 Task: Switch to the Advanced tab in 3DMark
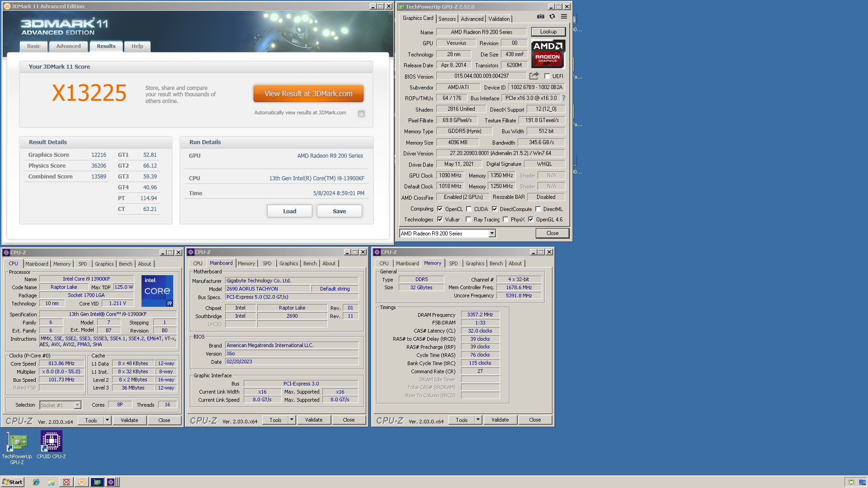[x=68, y=46]
